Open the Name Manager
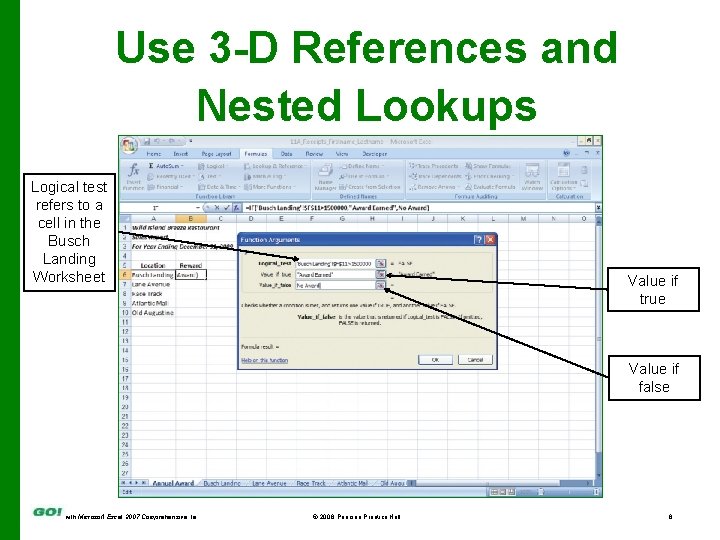Image resolution: width=720 pixels, height=540 pixels. coord(326,177)
